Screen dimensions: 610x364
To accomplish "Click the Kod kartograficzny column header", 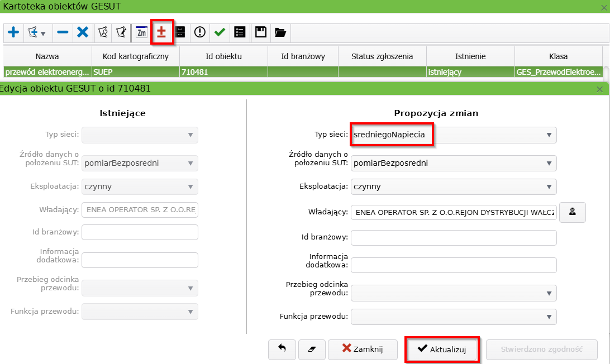I will [x=135, y=56].
